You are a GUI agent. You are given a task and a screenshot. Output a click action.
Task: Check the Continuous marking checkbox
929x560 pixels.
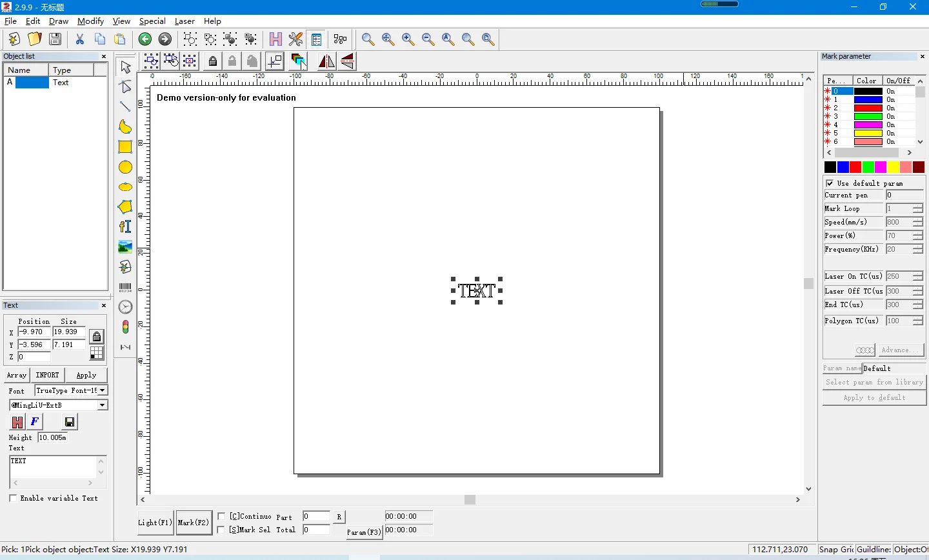[222, 516]
